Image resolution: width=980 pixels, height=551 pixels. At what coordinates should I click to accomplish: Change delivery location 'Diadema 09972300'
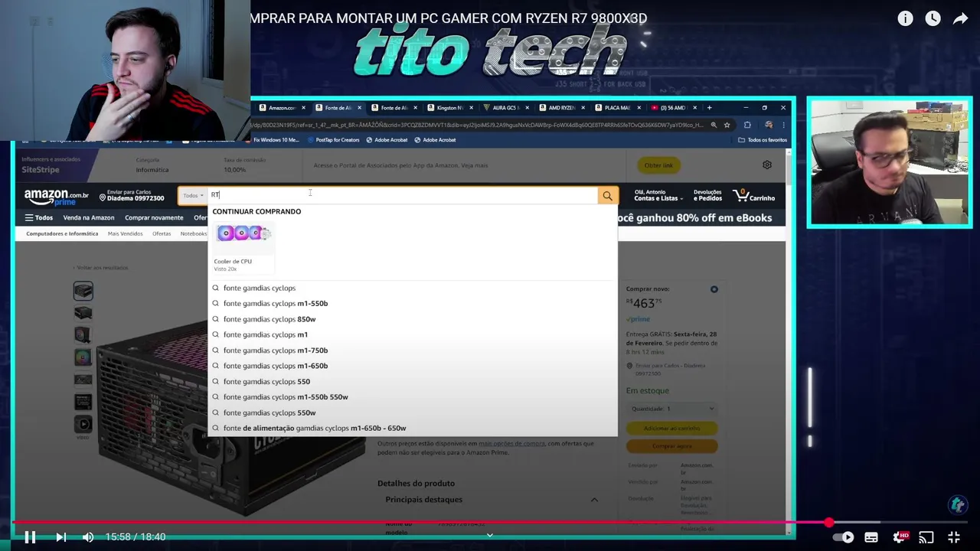click(132, 196)
